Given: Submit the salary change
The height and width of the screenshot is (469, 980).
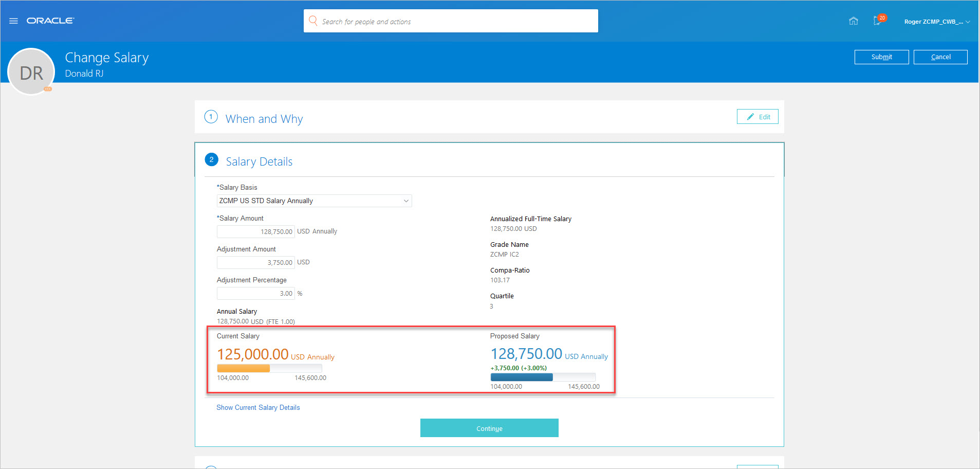Looking at the screenshot, I should click(881, 57).
